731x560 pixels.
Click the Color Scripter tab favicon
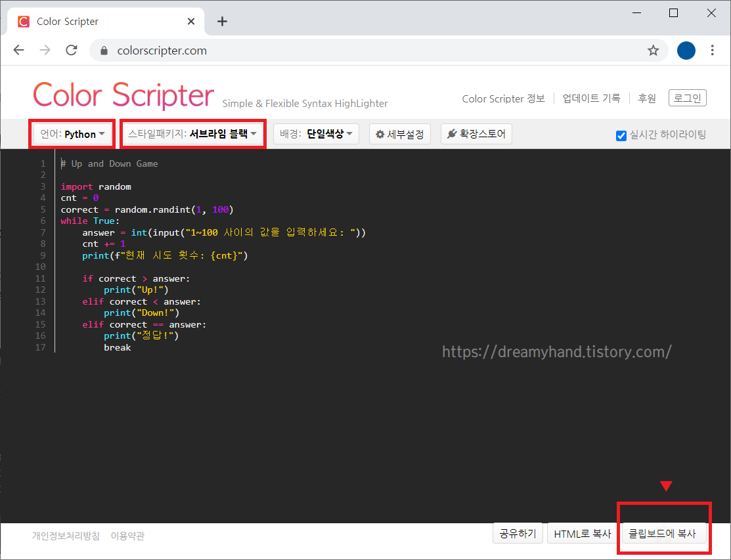[23, 22]
